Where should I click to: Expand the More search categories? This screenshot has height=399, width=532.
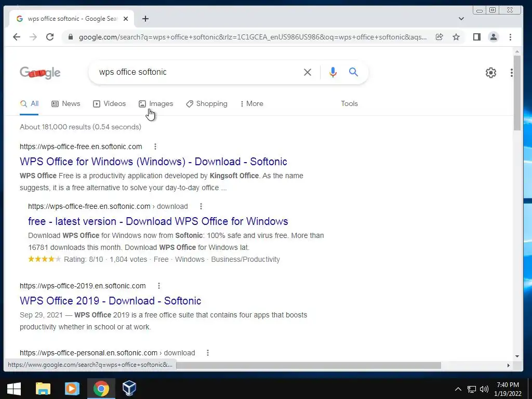251,104
